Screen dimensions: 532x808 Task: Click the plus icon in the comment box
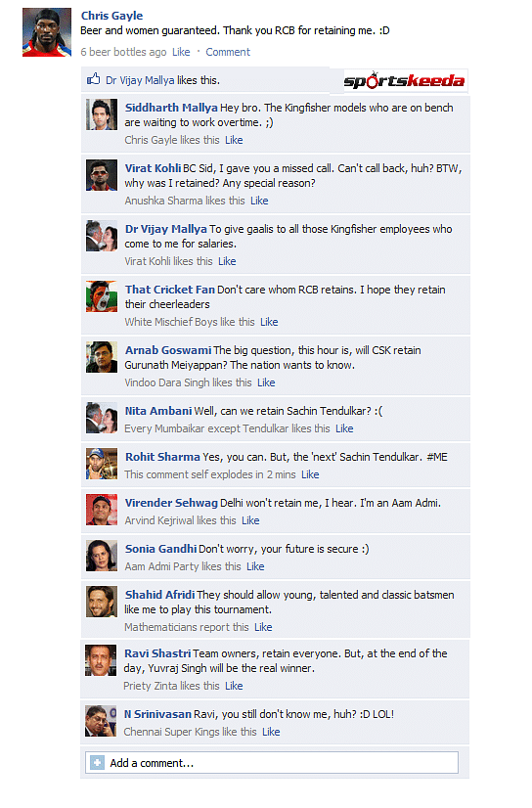pos(97,763)
